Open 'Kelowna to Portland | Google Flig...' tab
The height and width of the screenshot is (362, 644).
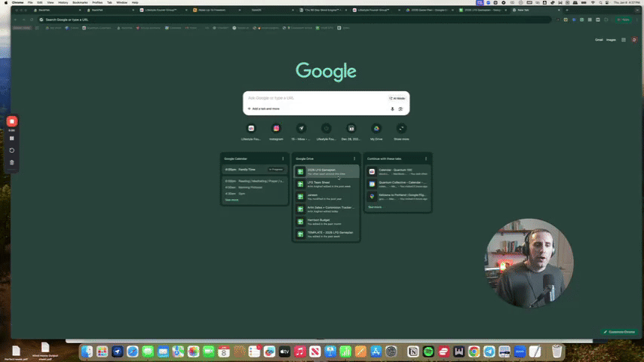coord(398,197)
